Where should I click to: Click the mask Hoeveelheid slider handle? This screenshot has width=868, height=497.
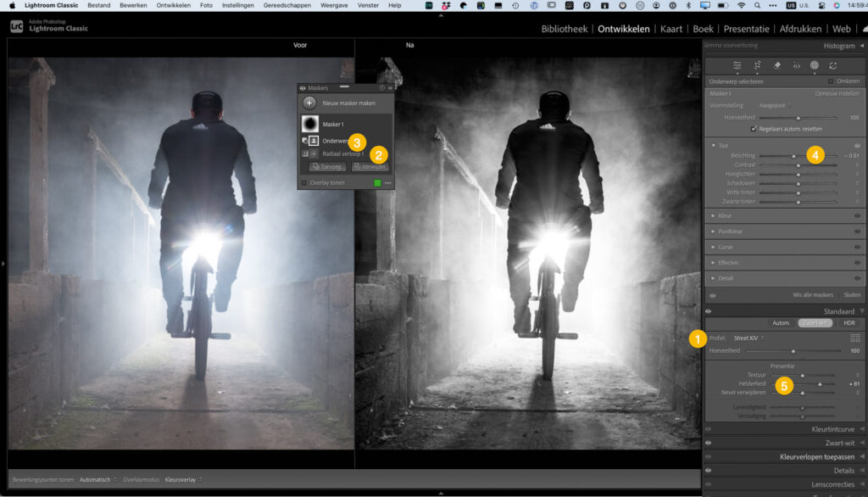point(798,118)
